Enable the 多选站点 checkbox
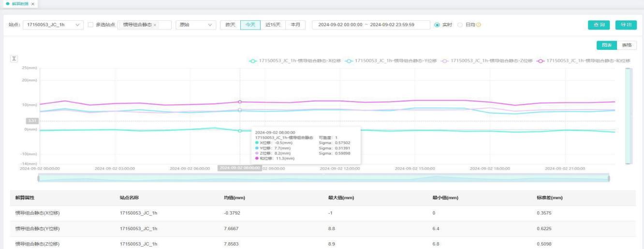The height and width of the screenshot is (249, 644). (90, 25)
